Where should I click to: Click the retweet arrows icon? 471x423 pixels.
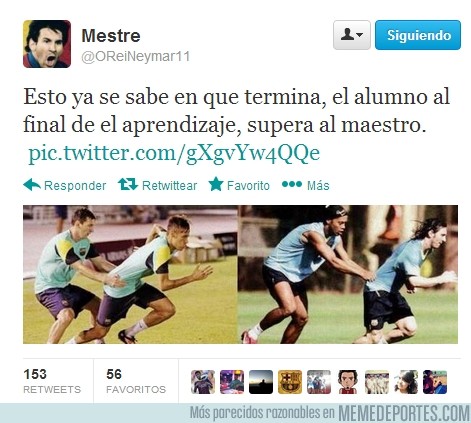(x=128, y=184)
